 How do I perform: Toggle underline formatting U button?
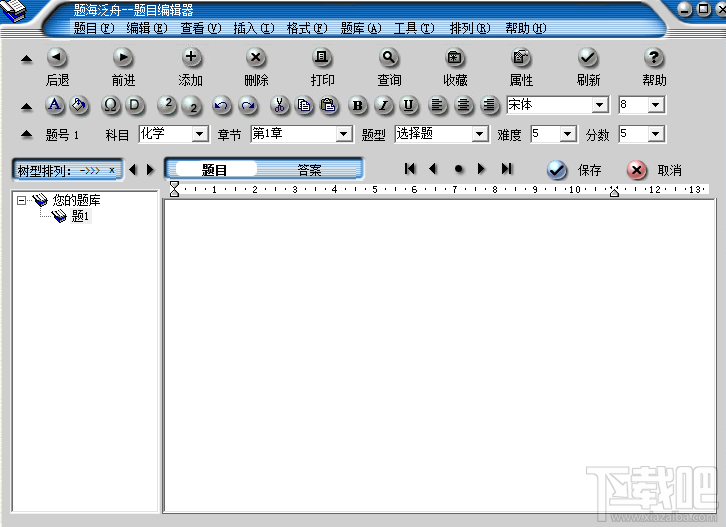point(408,106)
